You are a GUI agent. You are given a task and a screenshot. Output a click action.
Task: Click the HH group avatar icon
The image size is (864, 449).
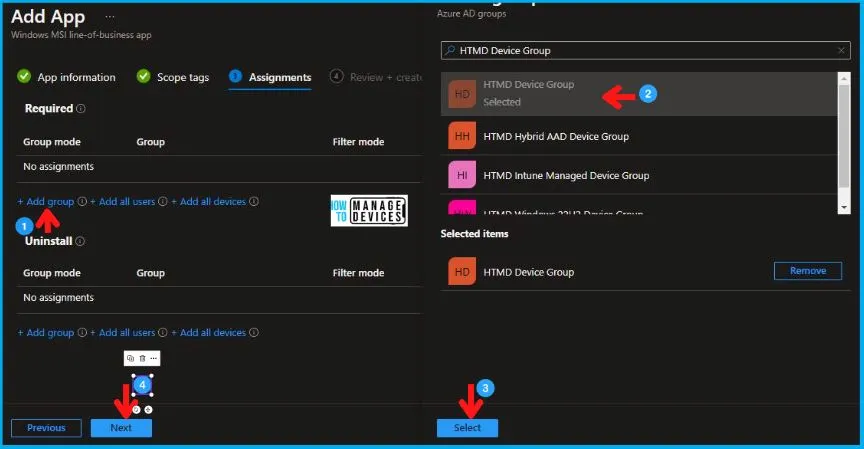click(x=462, y=136)
